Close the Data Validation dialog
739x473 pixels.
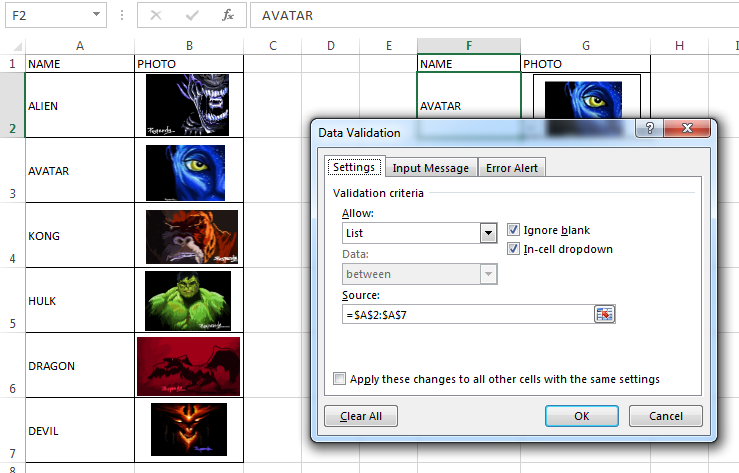(687, 128)
